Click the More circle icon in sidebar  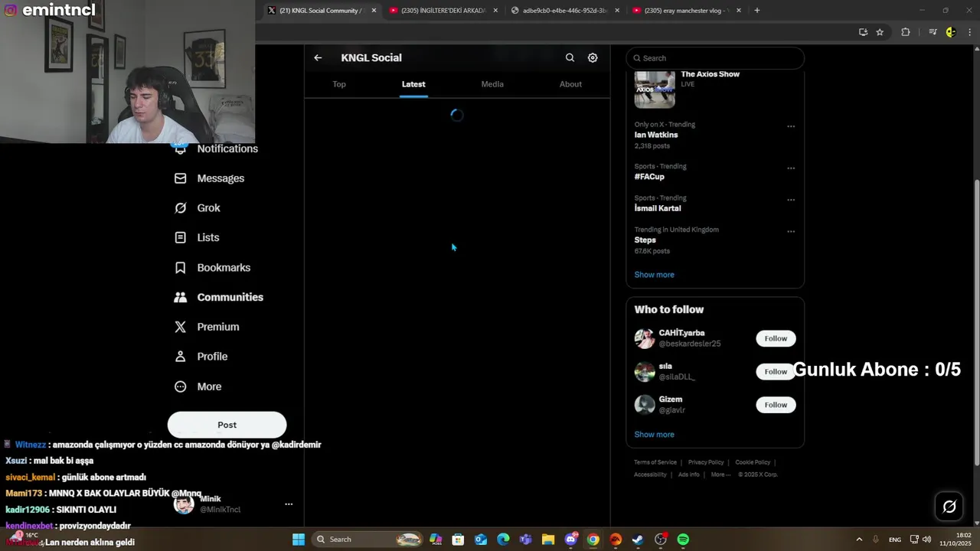pyautogui.click(x=180, y=386)
